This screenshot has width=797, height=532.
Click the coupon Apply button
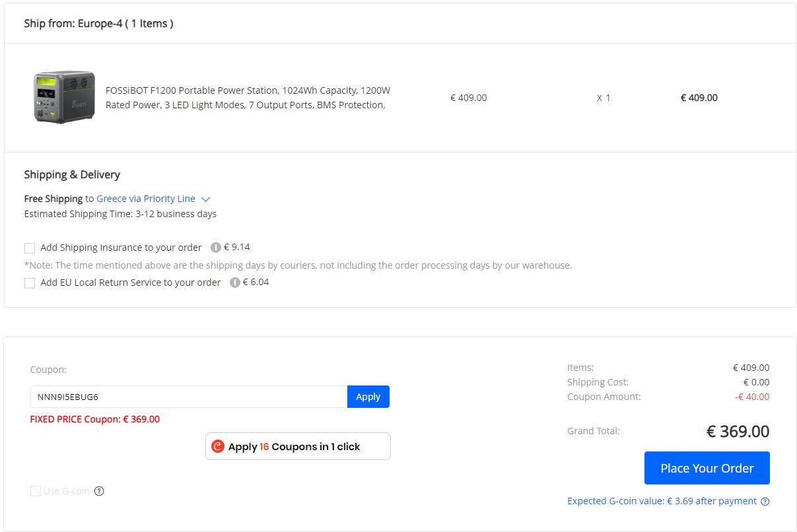coord(368,397)
